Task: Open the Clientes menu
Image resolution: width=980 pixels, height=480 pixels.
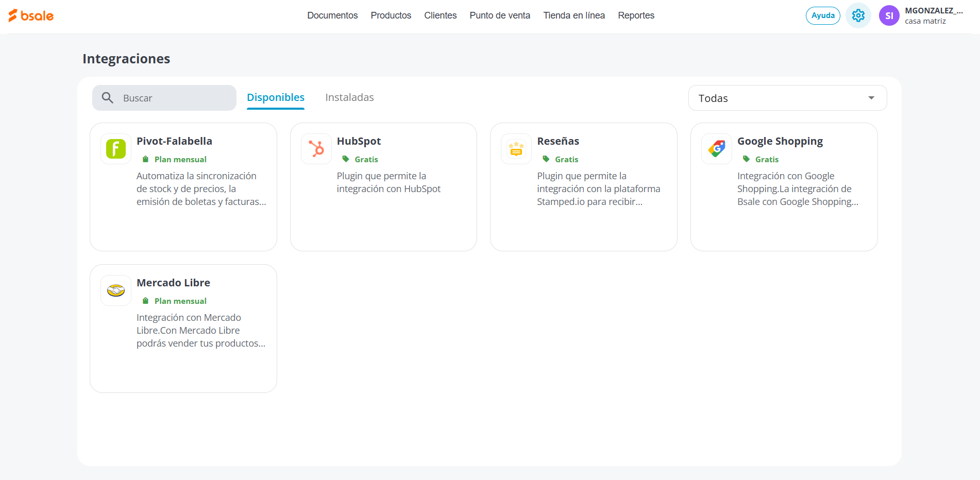Action: tap(441, 15)
